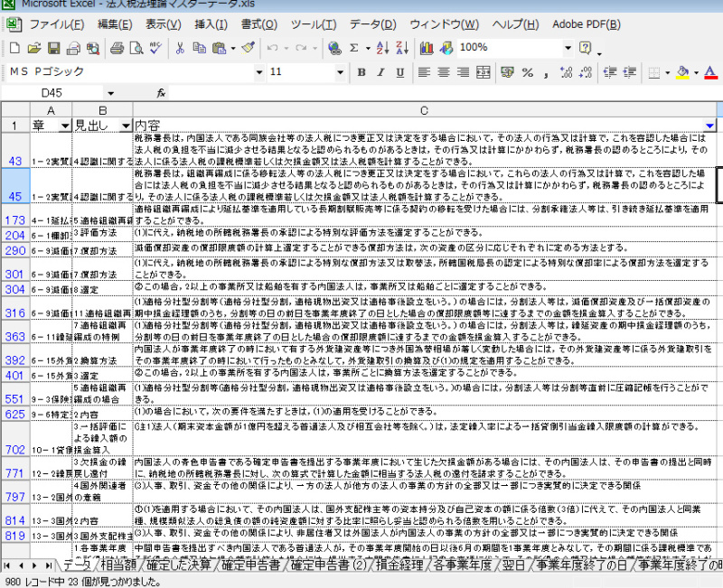The width and height of the screenshot is (723, 588).
Task: Open the 内容 column filter dropdown
Action: (x=709, y=126)
